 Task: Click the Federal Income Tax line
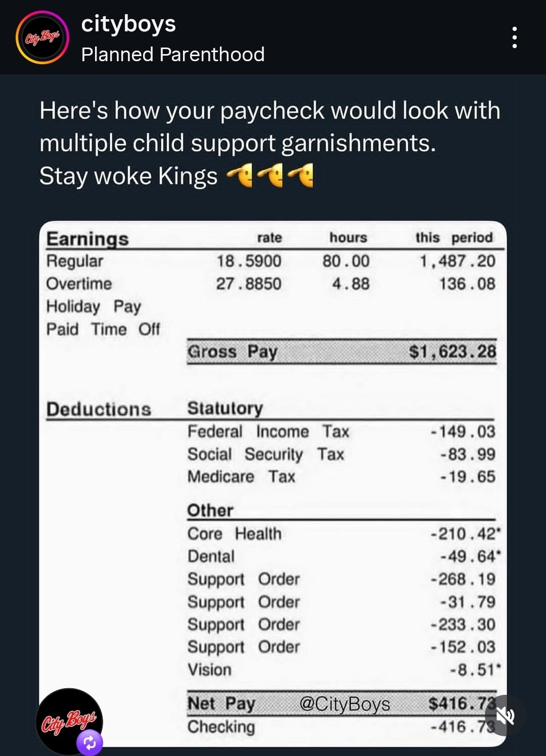[x=268, y=431]
